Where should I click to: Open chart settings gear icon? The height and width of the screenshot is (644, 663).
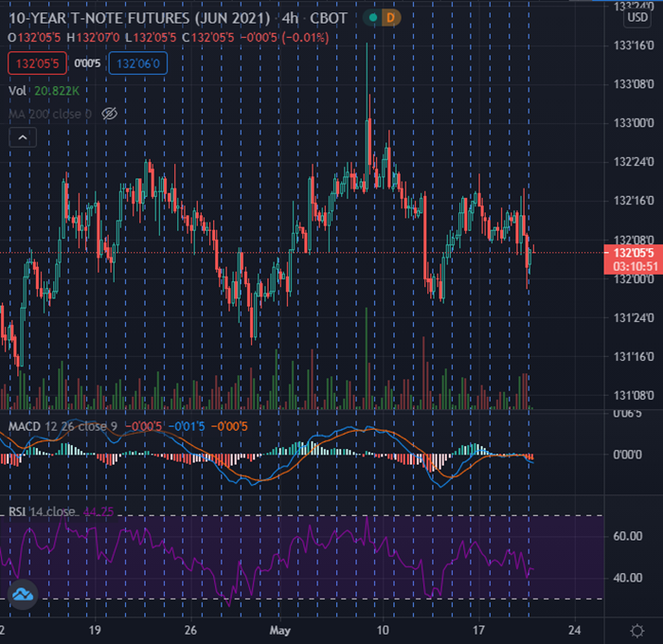pyautogui.click(x=637, y=629)
